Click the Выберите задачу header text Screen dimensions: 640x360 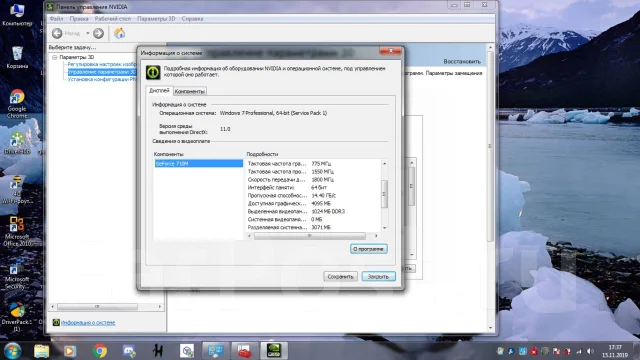tap(73, 48)
